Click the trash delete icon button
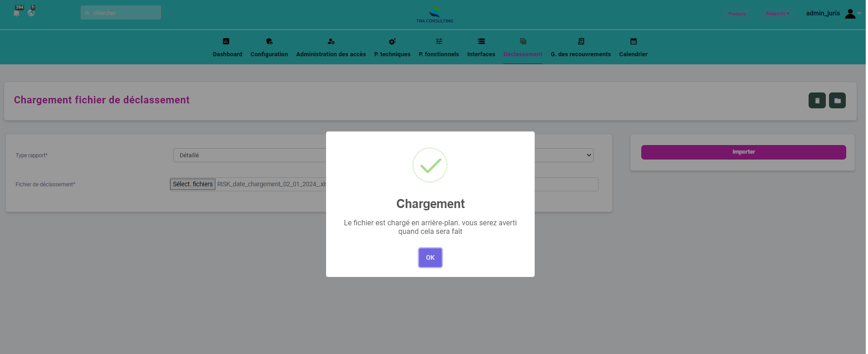Screen dimensions: 868x354 (817, 101)
